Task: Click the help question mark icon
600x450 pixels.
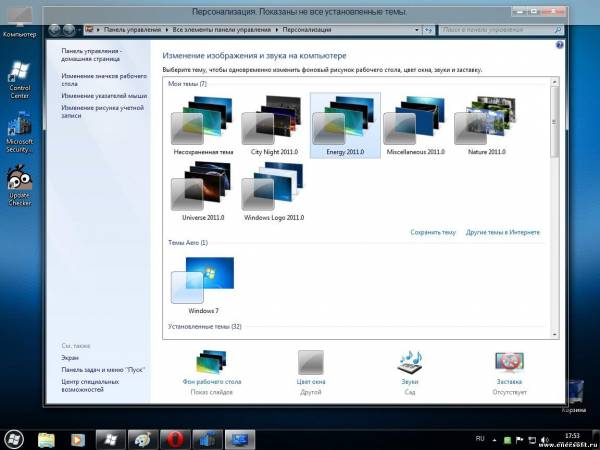Action: [x=559, y=45]
